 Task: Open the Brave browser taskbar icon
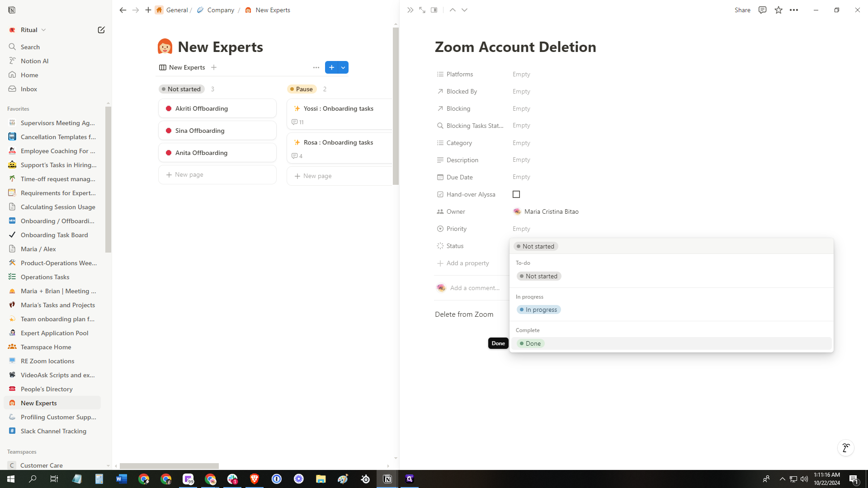coord(255,479)
